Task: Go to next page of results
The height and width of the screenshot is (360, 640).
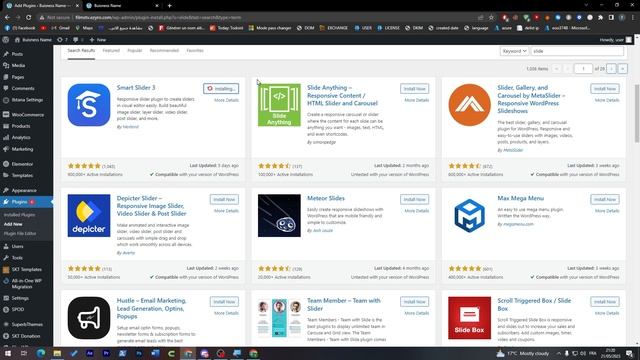Action: tap(611, 69)
